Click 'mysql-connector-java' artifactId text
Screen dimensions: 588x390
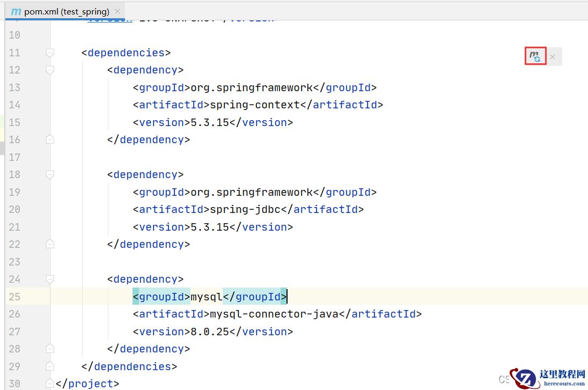pos(274,314)
